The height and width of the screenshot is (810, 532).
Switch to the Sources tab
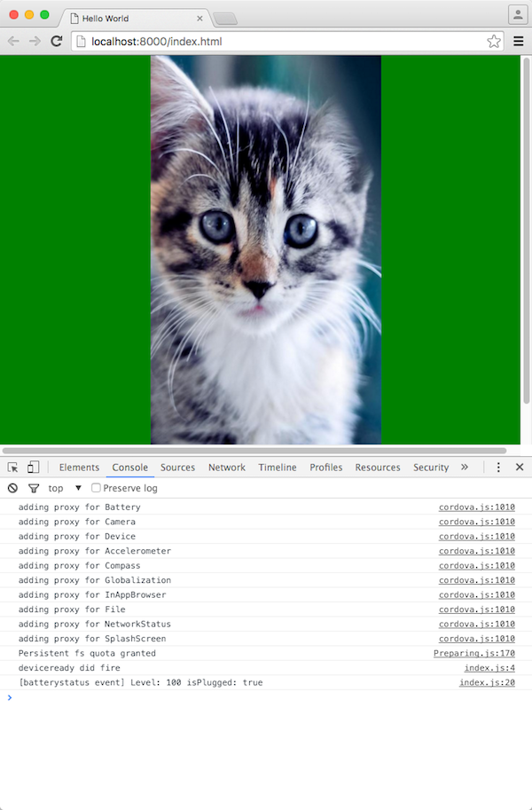[x=177, y=468]
